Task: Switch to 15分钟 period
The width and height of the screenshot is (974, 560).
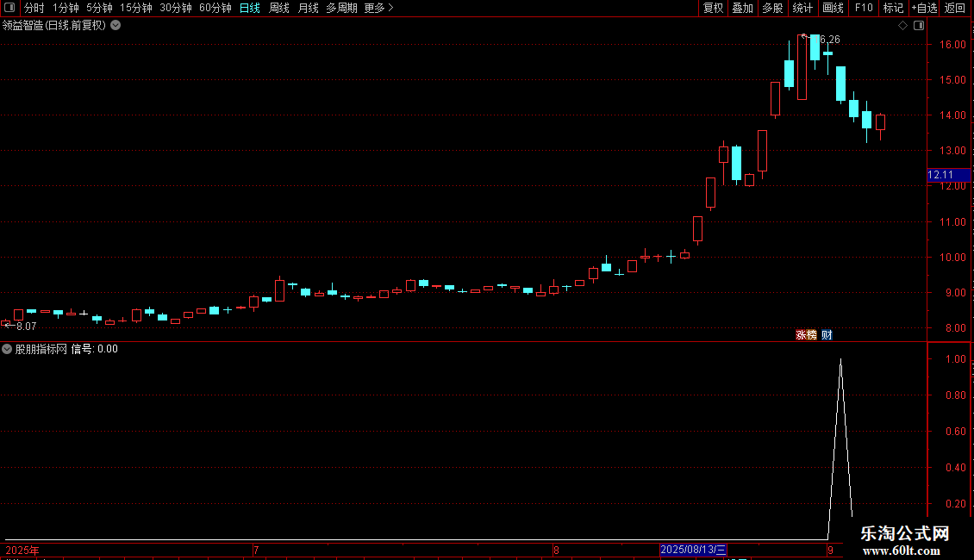Action: click(x=136, y=8)
